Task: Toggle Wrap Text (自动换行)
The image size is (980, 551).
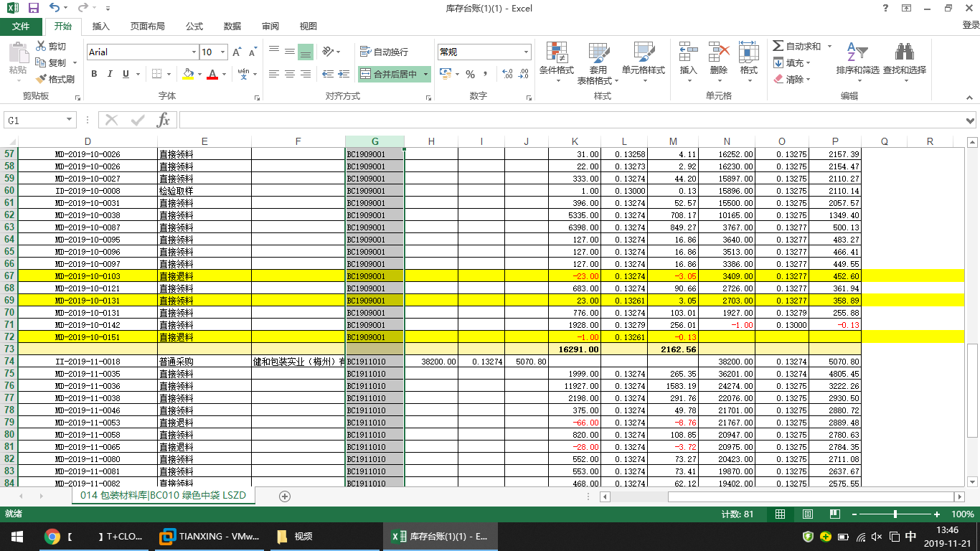Action: (384, 52)
